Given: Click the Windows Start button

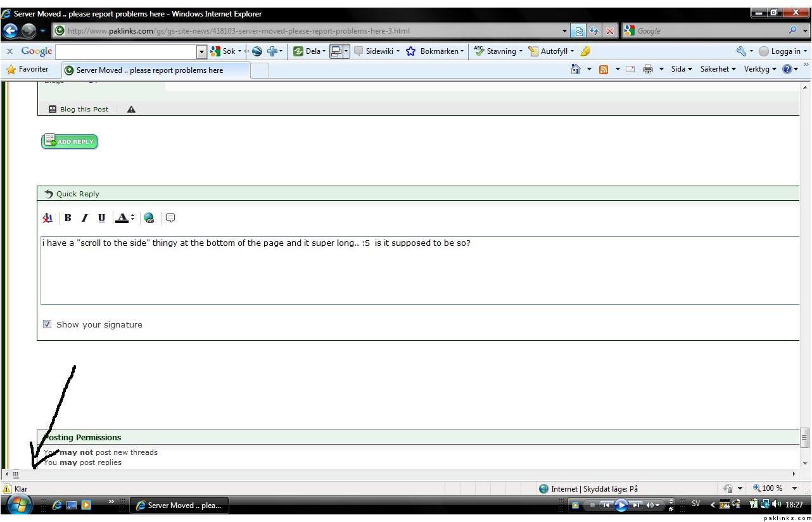Looking at the screenshot, I should (19, 505).
